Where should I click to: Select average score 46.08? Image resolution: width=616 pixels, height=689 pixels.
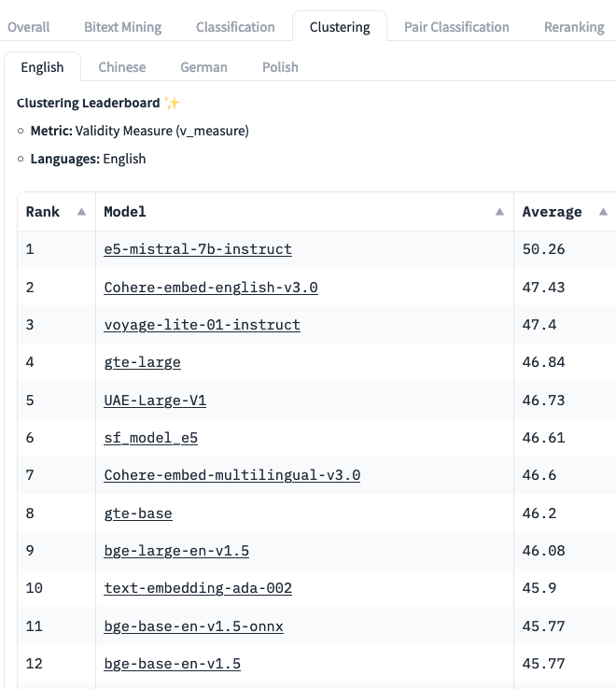click(543, 551)
